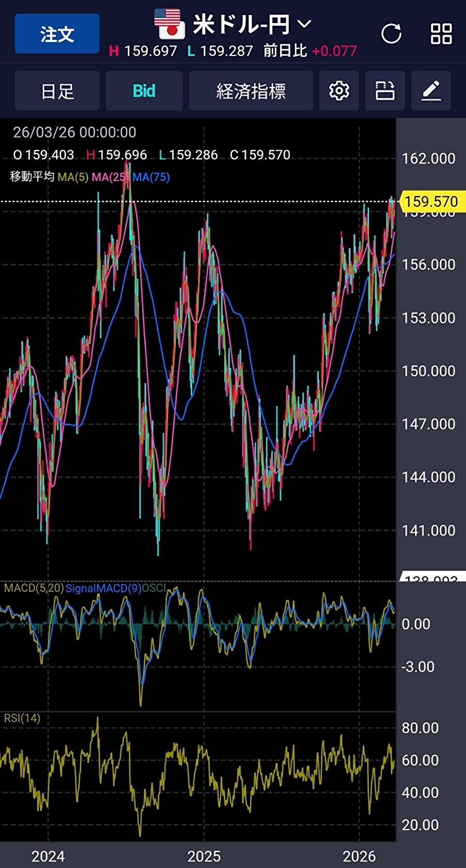Refresh the chart with the reload icon
466x868 pixels.
[x=391, y=34]
